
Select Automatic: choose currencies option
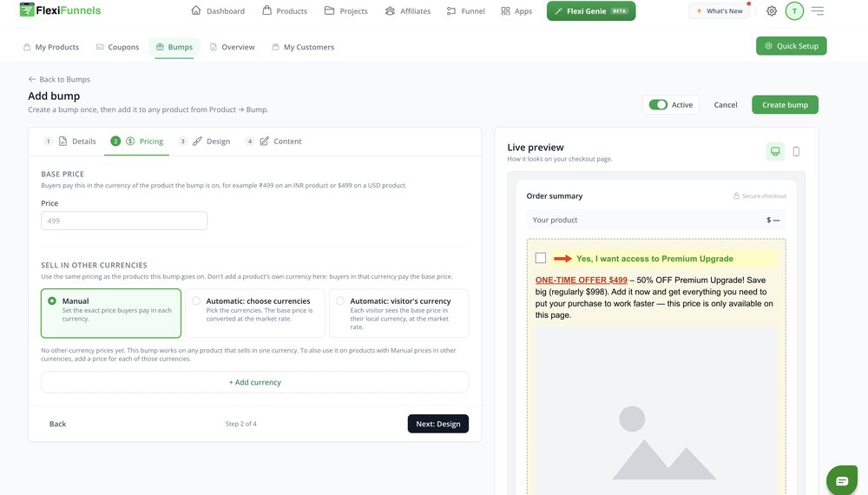click(x=254, y=313)
